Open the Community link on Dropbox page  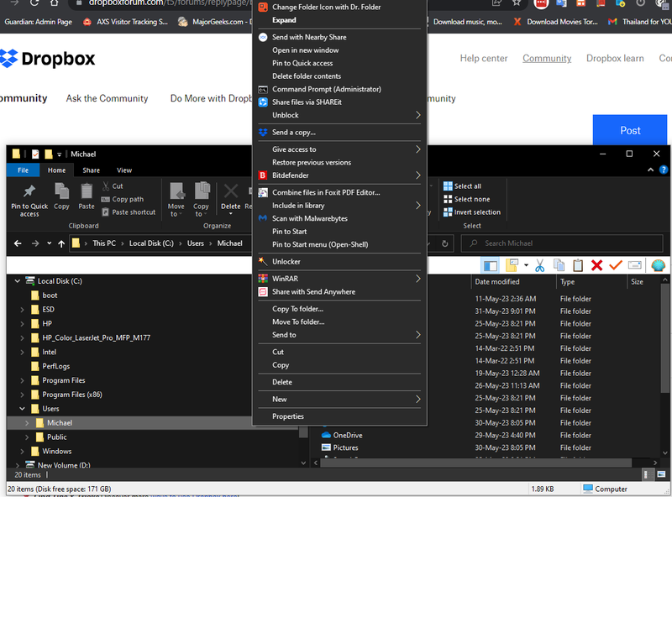coord(547,58)
